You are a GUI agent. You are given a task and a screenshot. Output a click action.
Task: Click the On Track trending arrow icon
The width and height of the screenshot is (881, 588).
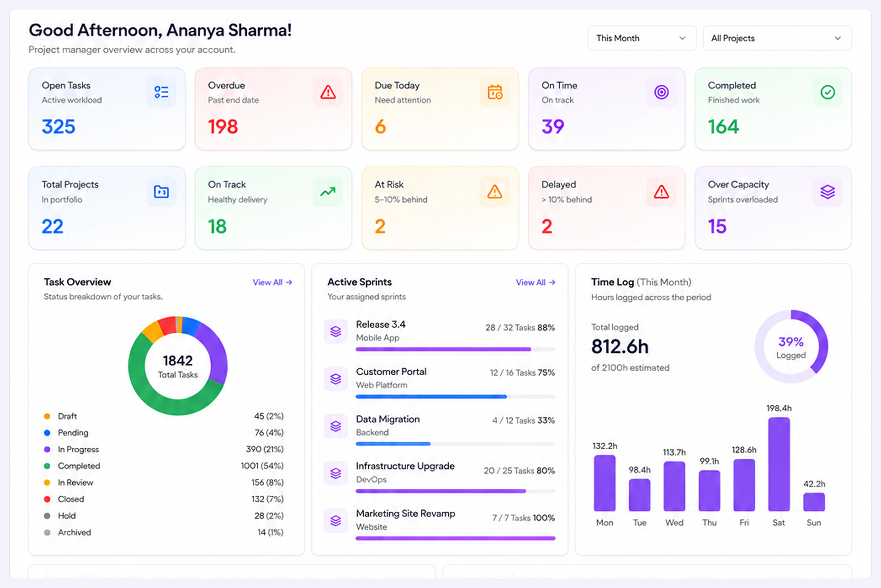(x=328, y=192)
